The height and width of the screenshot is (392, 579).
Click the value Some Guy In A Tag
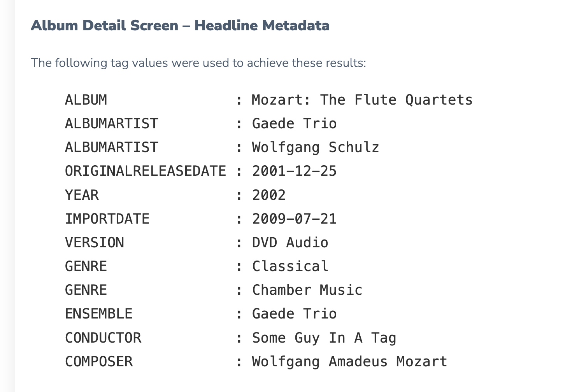tap(324, 338)
